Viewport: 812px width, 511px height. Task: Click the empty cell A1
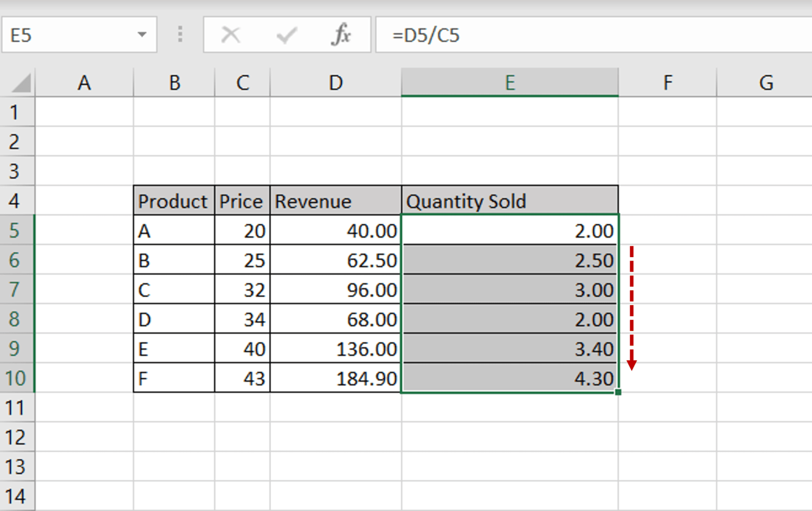[85, 112]
